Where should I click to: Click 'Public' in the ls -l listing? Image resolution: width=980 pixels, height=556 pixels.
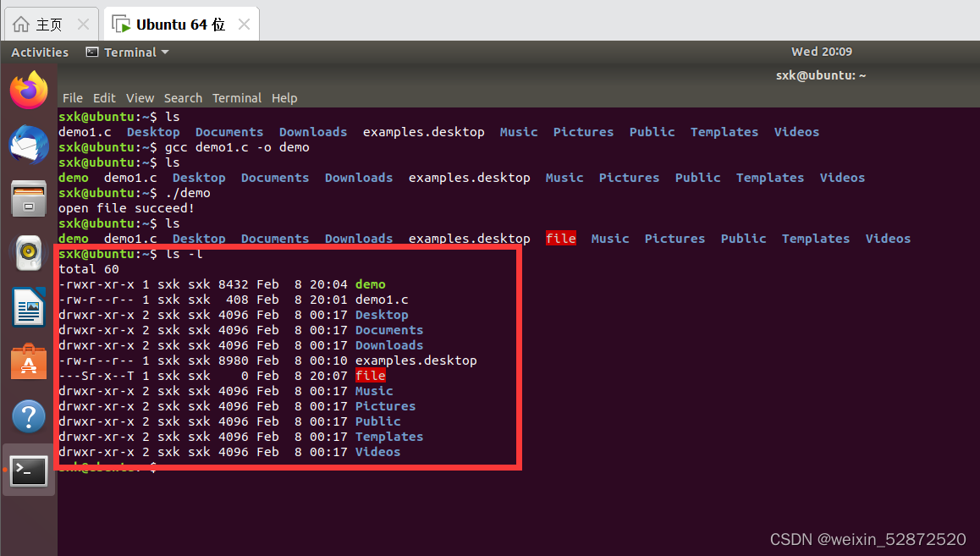click(378, 421)
